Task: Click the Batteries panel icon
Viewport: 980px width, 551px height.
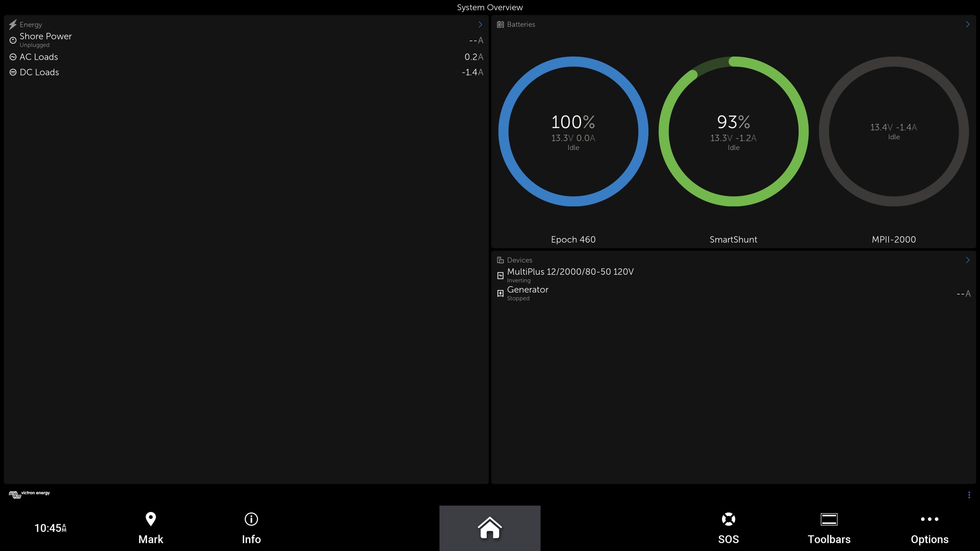Action: pos(500,24)
